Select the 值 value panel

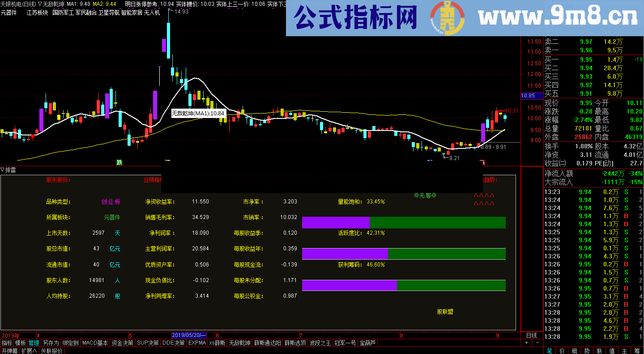tap(611, 350)
